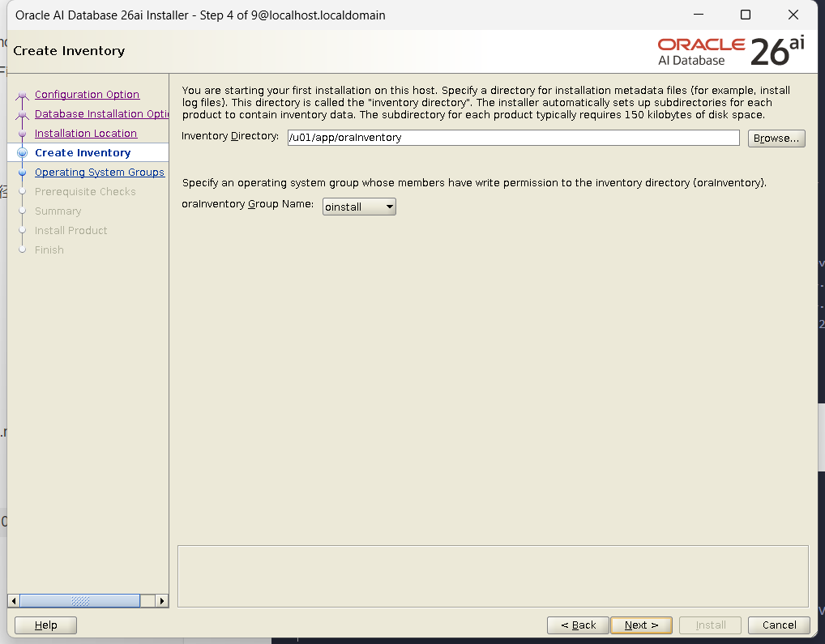The image size is (825, 644).
Task: Click the Inventory Directory label
Action: pos(230,136)
